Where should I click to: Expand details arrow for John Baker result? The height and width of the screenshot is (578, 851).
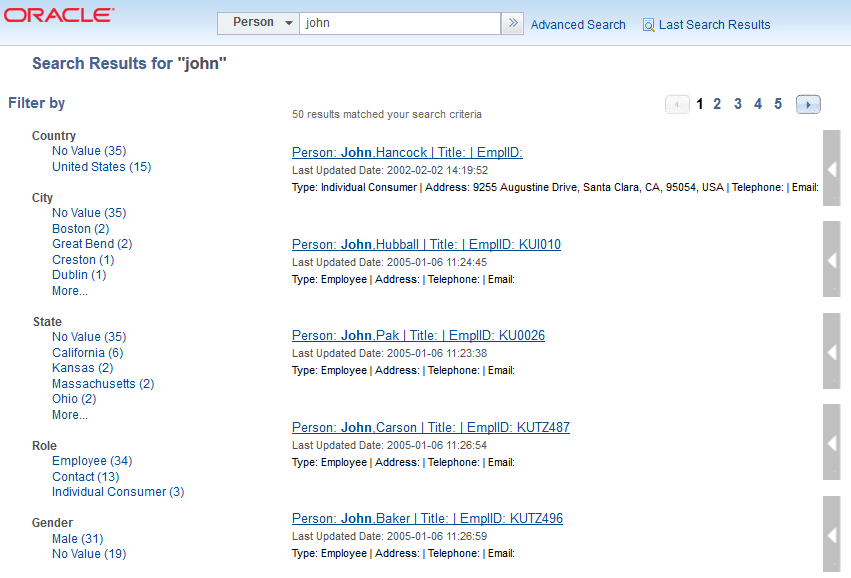(831, 533)
